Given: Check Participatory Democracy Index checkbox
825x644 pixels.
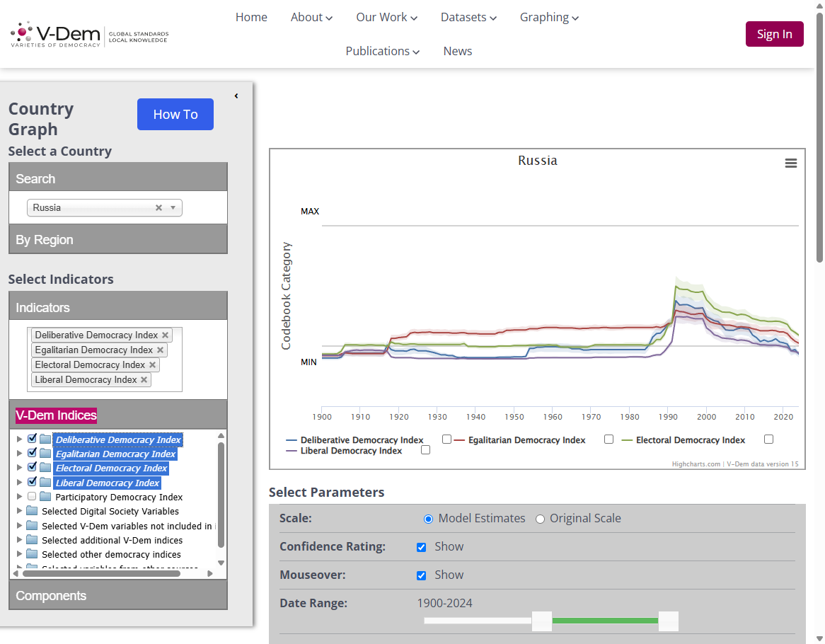Looking at the screenshot, I should tap(32, 496).
